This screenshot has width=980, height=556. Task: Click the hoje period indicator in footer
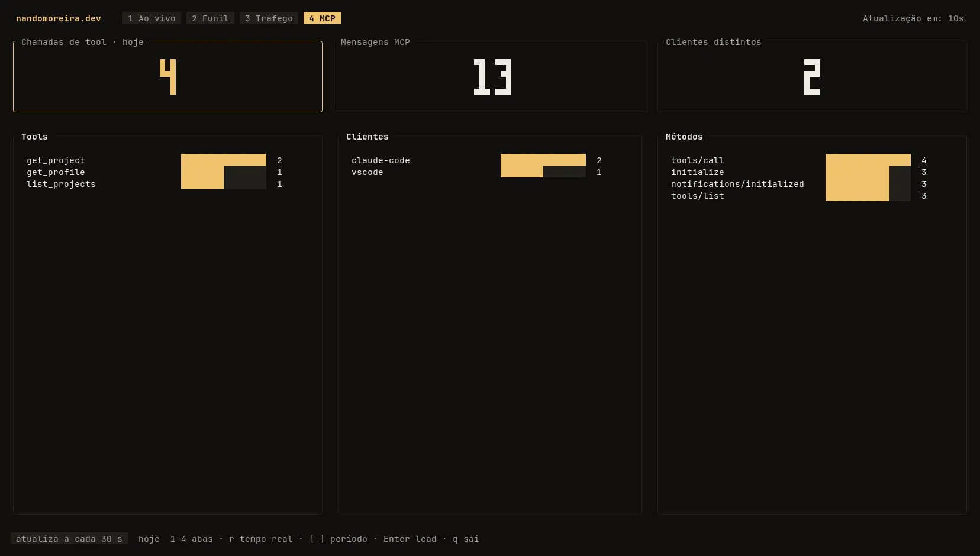149,539
